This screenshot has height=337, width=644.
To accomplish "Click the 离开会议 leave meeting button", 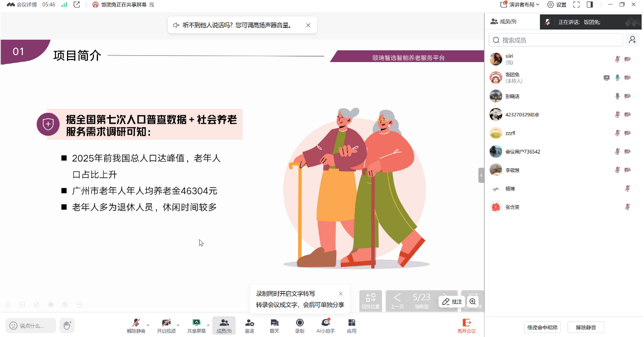I will [466, 325].
